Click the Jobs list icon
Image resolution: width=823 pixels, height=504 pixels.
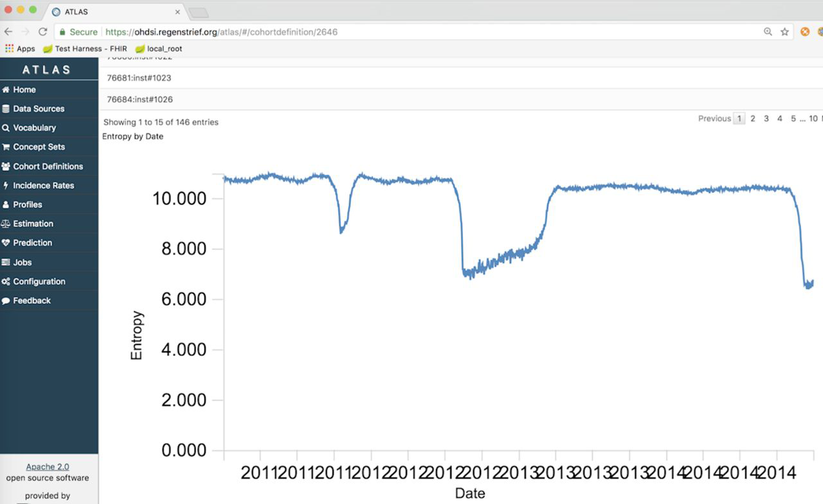point(6,262)
